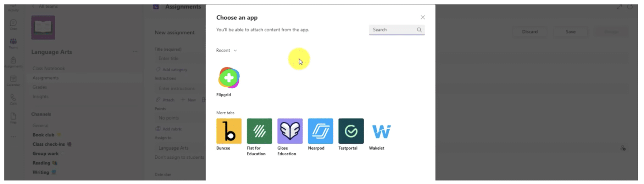Open the Book club channel
Image resolution: width=644 pixels, height=184 pixels.
pyautogui.click(x=47, y=135)
